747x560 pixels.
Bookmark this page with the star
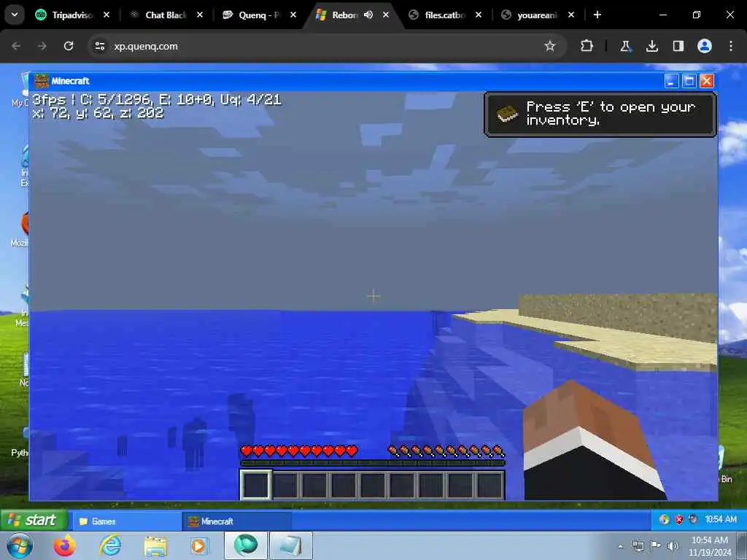pos(550,46)
